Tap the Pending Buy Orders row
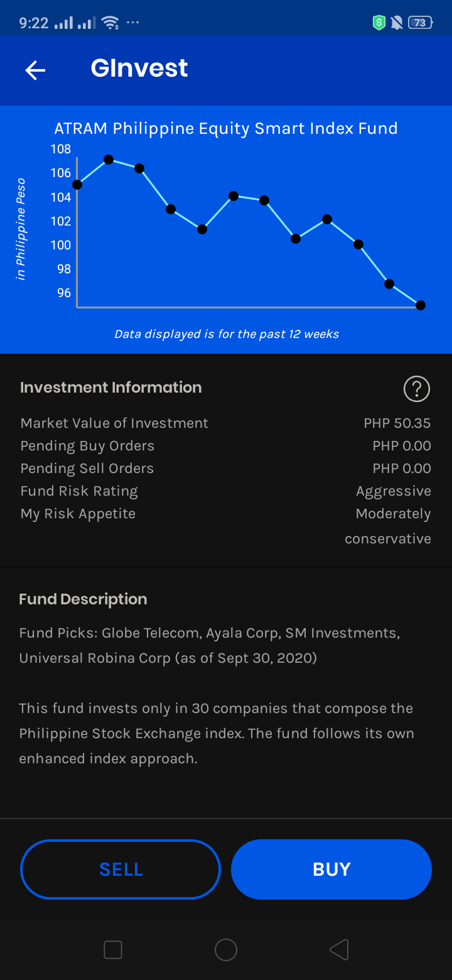The image size is (452, 980). [x=226, y=446]
